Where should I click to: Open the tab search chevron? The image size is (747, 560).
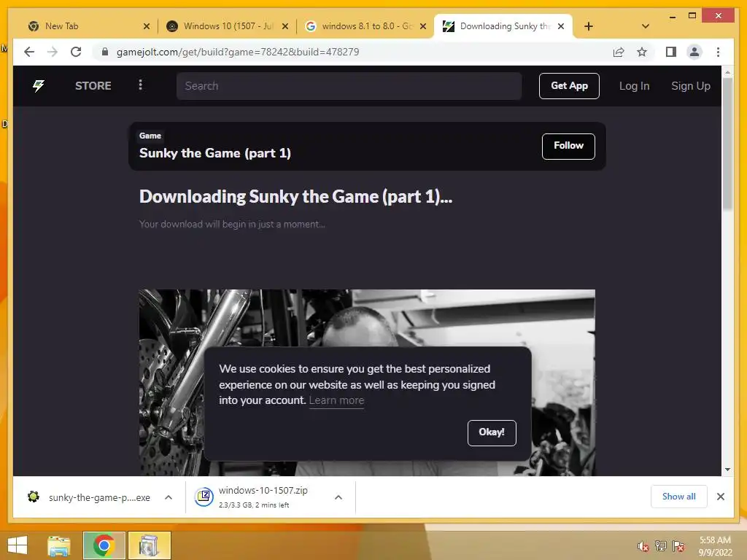pos(646,26)
